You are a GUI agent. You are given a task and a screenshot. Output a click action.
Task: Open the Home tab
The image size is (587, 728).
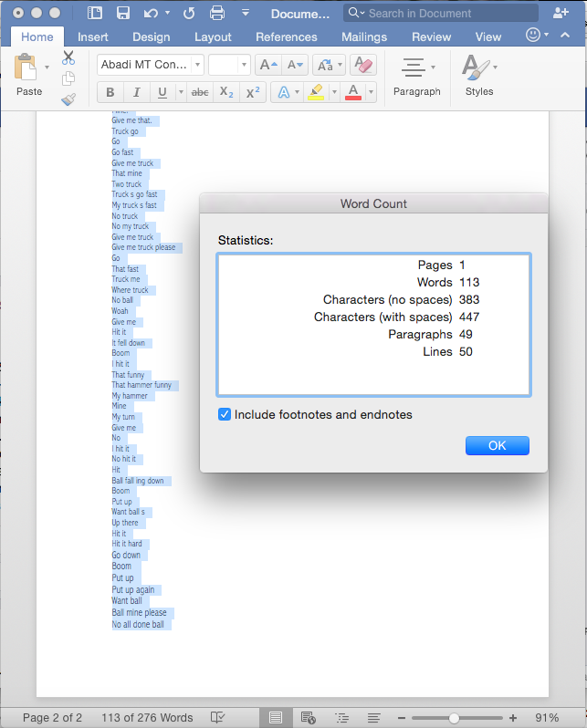(x=37, y=36)
